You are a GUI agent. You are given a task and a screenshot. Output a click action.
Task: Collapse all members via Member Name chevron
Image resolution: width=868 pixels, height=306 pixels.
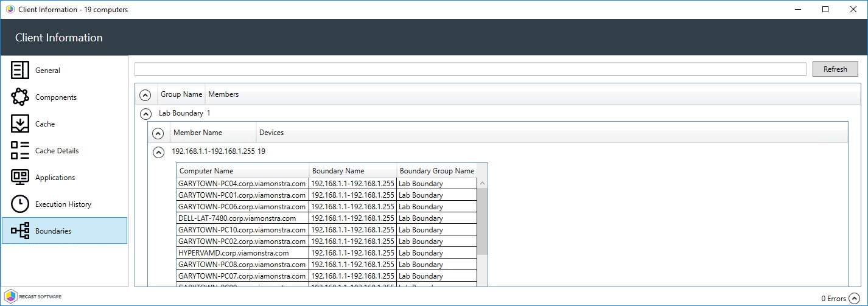click(x=158, y=133)
